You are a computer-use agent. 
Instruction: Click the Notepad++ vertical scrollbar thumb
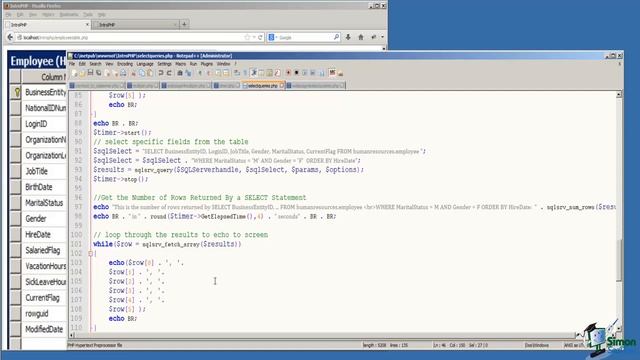click(619, 260)
